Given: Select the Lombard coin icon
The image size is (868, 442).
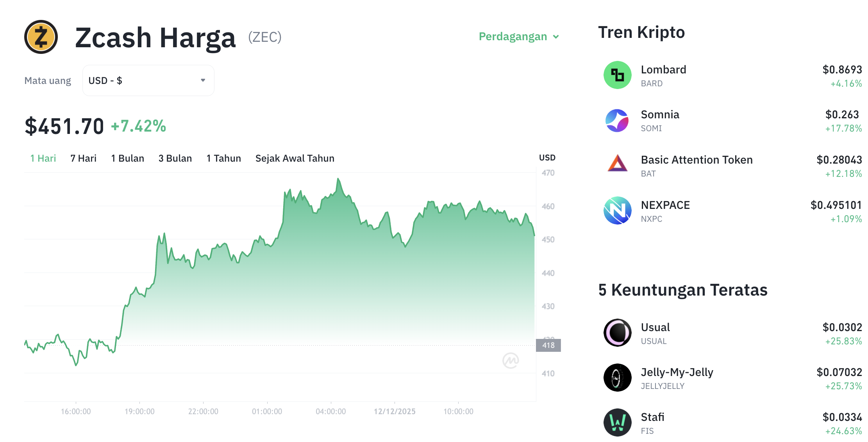Looking at the screenshot, I should pos(617,76).
